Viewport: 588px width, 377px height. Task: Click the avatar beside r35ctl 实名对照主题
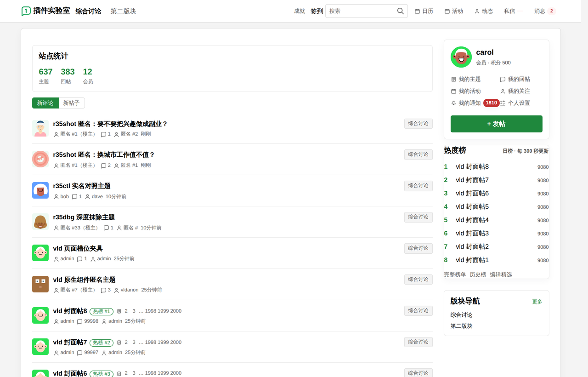pyautogui.click(x=40, y=190)
